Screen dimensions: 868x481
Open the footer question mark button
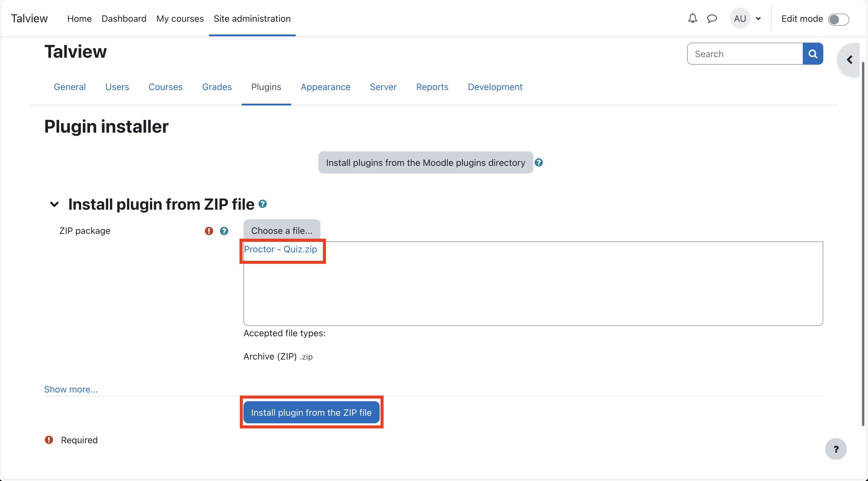click(x=836, y=449)
